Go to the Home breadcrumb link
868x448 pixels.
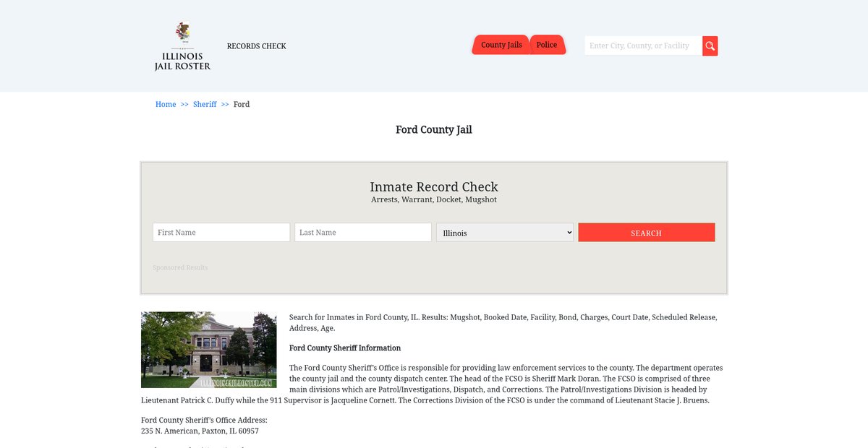(166, 105)
